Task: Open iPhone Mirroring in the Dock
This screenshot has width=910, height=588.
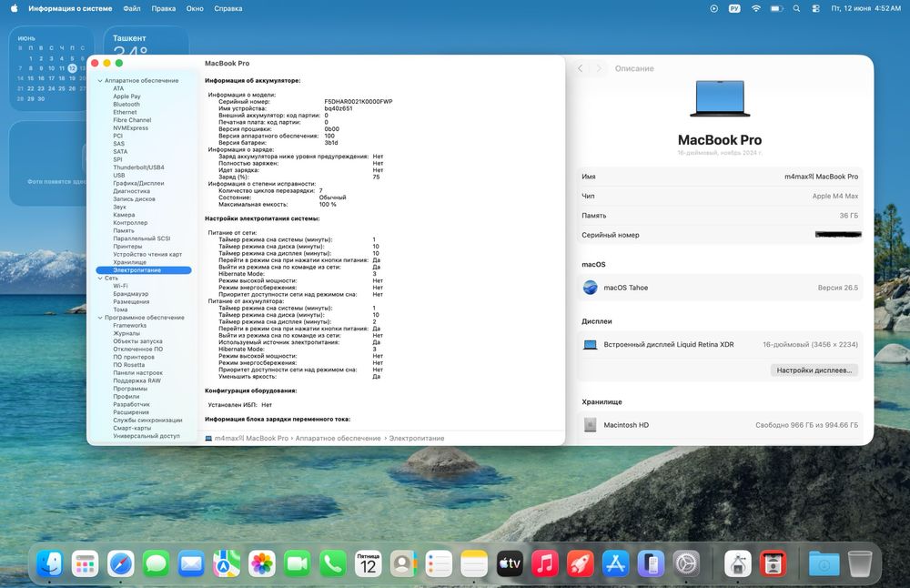Action: coord(652,563)
